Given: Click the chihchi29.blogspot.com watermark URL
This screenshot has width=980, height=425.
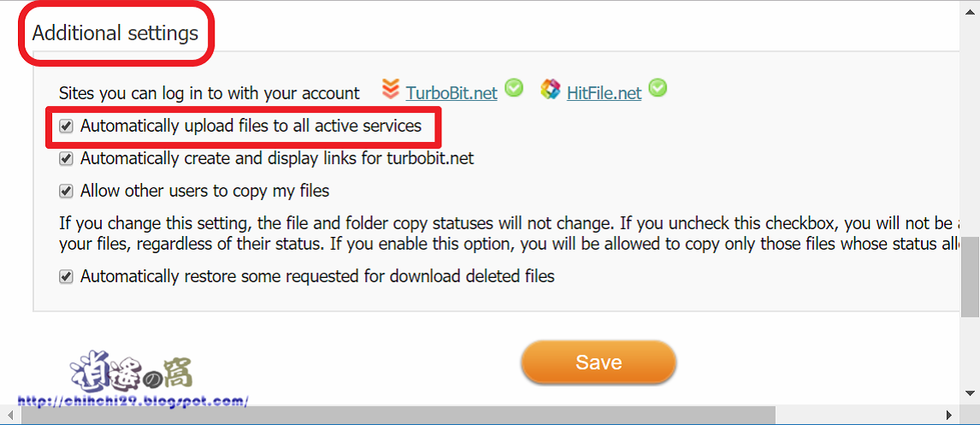Looking at the screenshot, I should click(133, 400).
